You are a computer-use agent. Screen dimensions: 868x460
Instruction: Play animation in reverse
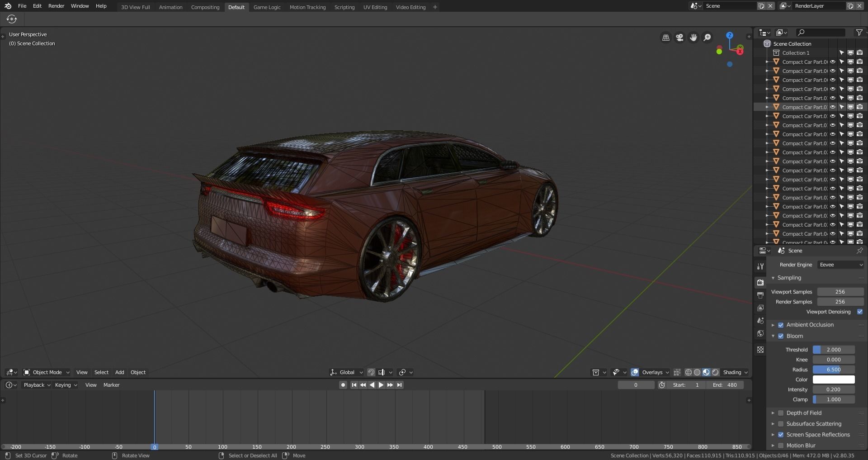pos(372,385)
